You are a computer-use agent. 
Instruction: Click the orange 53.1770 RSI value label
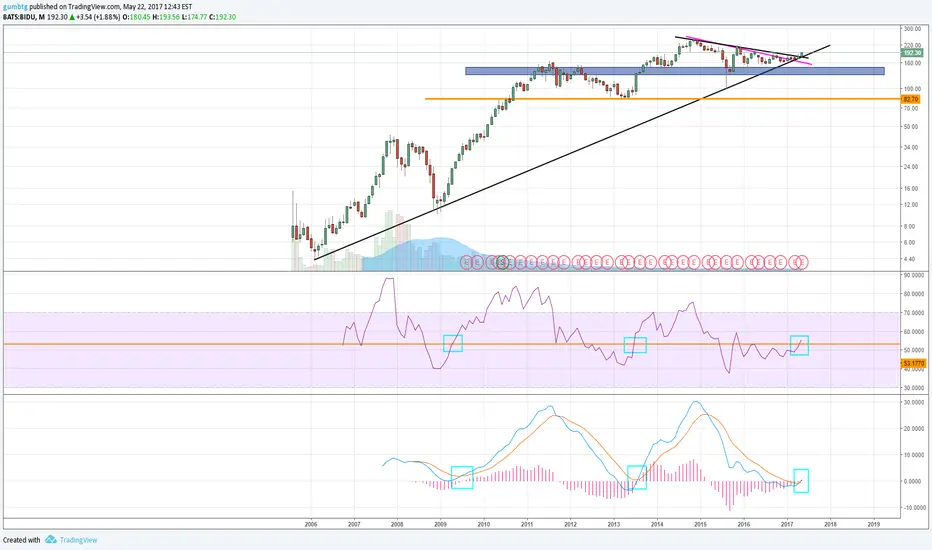914,363
